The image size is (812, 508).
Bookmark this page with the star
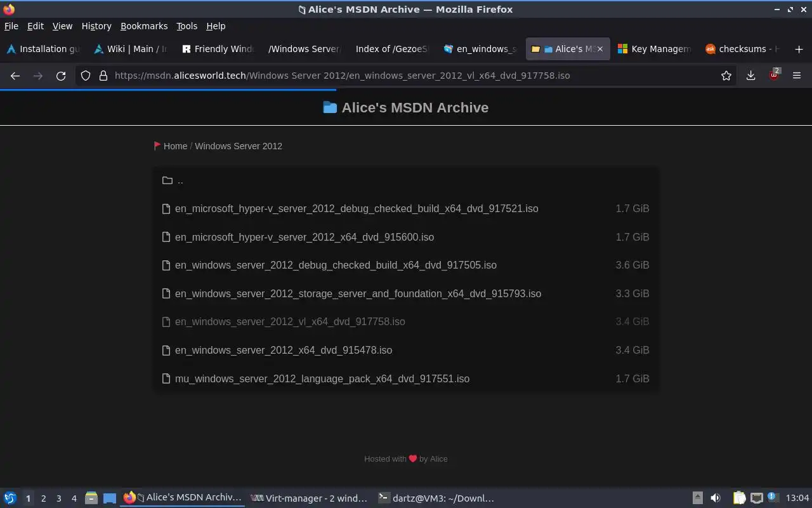[726, 76]
